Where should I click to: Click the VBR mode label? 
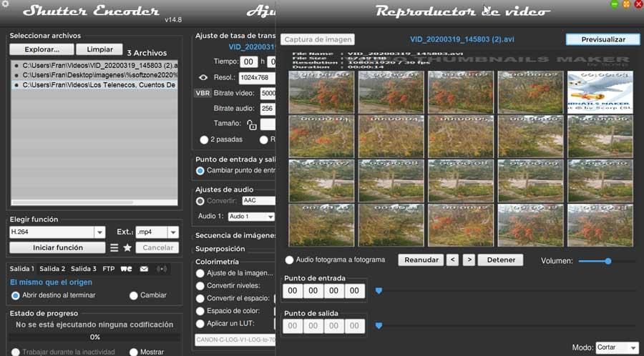[203, 93]
